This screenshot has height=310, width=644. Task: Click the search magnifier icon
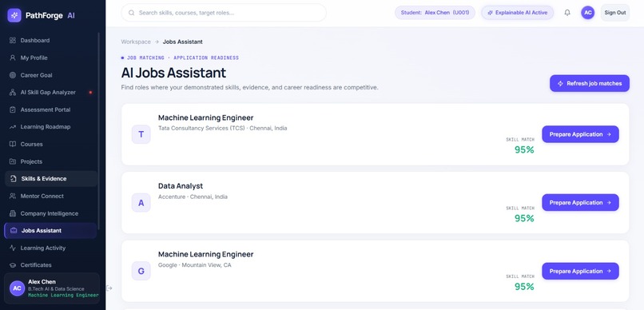click(131, 13)
